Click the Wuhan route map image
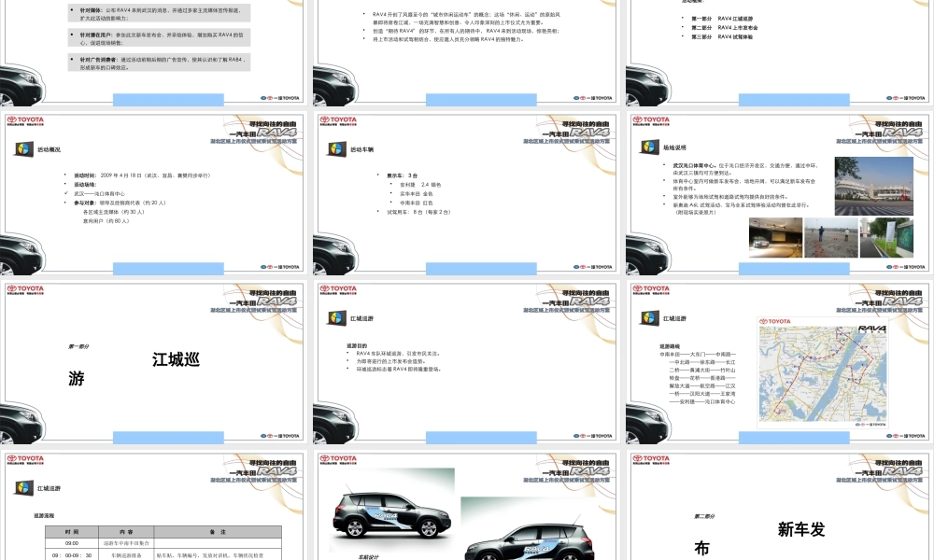The height and width of the screenshot is (560, 934). pos(823,373)
